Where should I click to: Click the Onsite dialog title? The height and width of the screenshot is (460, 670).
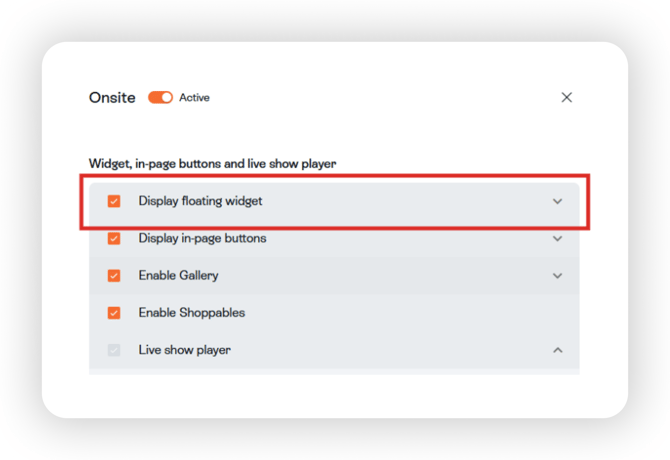pyautogui.click(x=112, y=97)
